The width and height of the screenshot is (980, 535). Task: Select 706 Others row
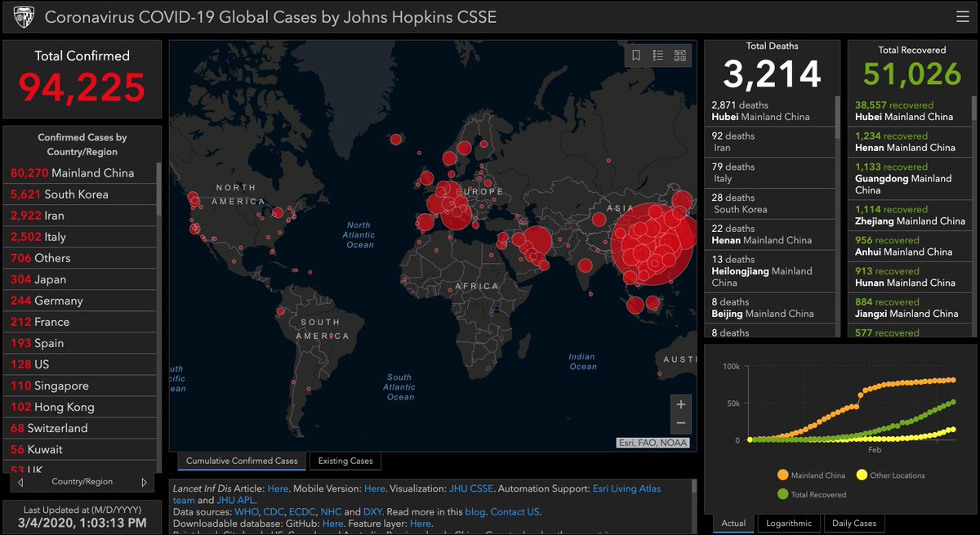79,258
